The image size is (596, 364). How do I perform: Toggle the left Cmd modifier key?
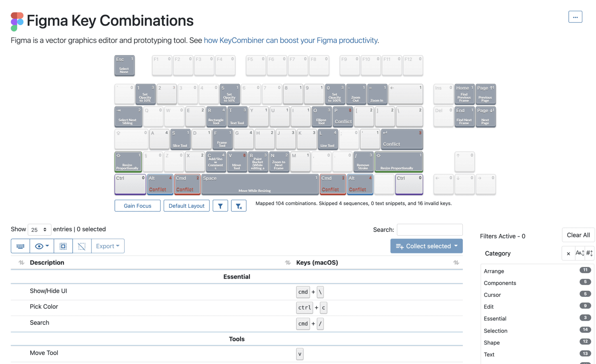tap(187, 184)
